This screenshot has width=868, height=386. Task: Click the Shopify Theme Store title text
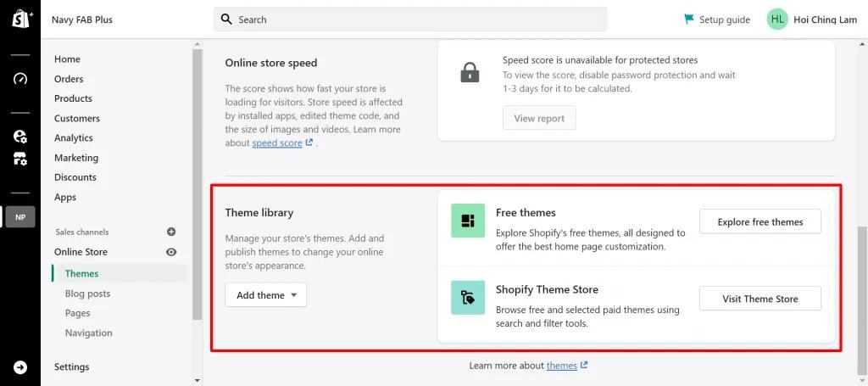(547, 289)
